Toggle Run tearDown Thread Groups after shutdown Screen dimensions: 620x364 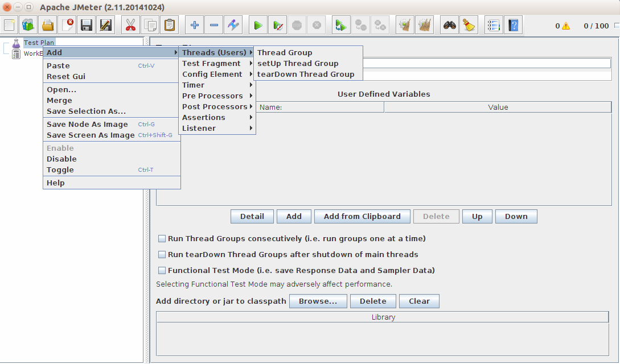(x=162, y=255)
